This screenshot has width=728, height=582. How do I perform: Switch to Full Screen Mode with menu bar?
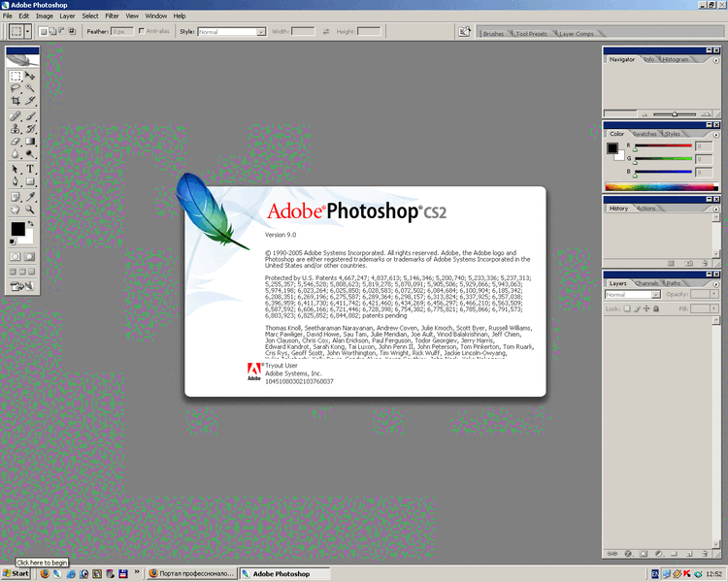tap(22, 272)
